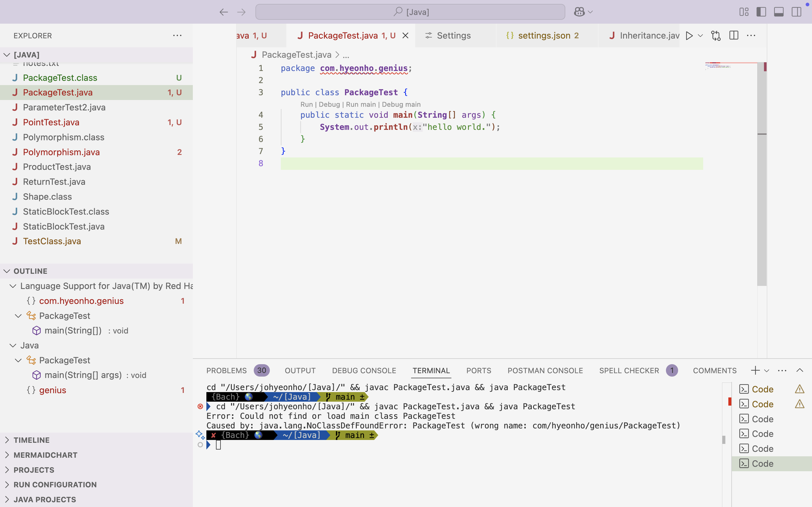Screen dimensions: 812x507
Task: Click the Run main code lens link
Action: (x=361, y=104)
